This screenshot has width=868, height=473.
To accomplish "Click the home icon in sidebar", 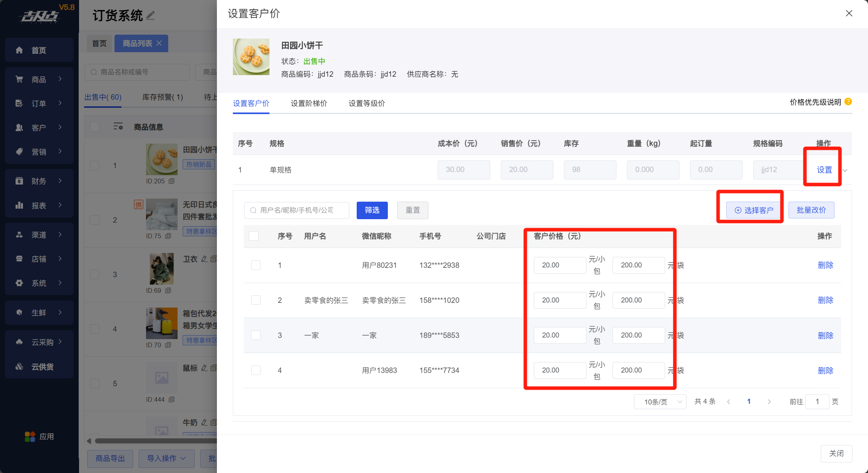I will tap(19, 50).
